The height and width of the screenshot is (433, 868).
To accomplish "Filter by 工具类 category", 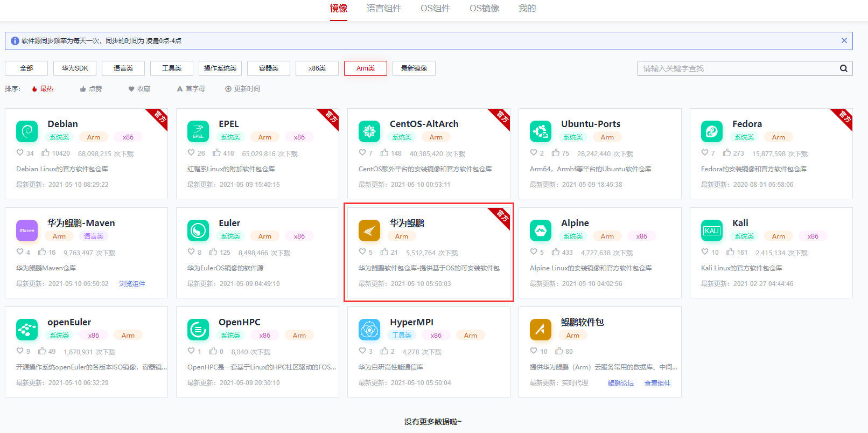I will tap(172, 68).
